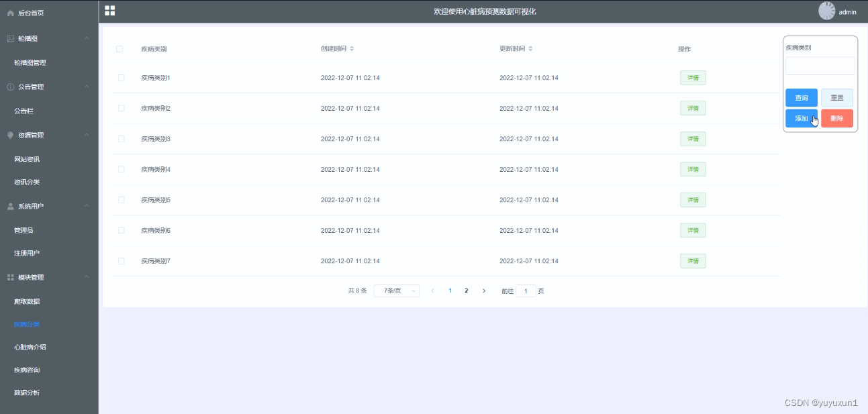Open the 7条/页 page size dropdown

(396, 291)
